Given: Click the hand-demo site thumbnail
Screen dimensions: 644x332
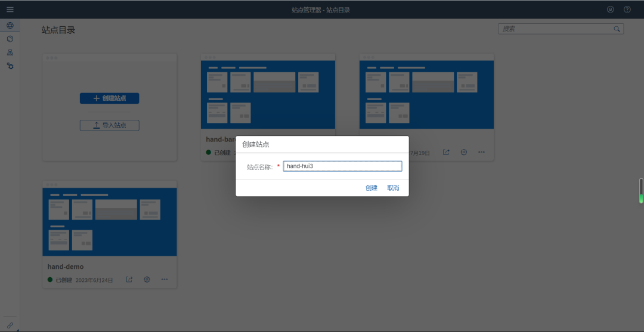Looking at the screenshot, I should (x=110, y=222).
